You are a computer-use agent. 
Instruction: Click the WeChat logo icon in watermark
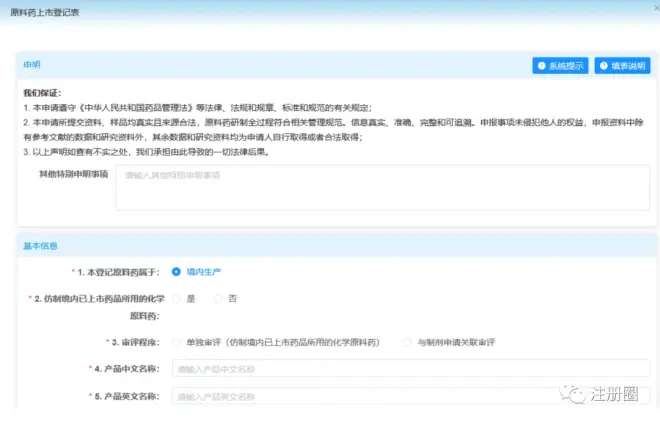tap(577, 395)
